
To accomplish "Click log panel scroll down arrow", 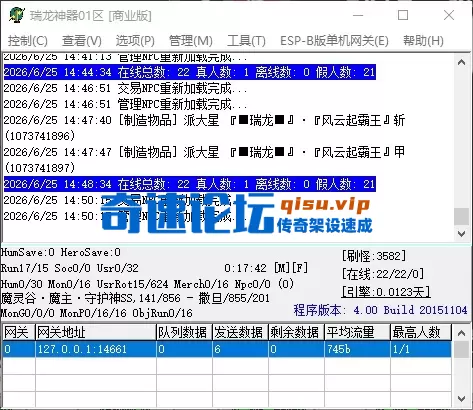I will 462,233.
